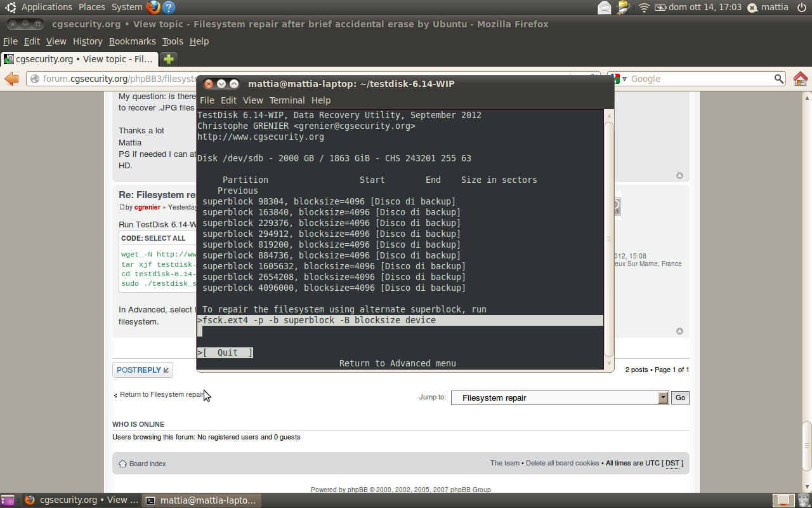Click the 'superblock 4096000' line in terminal
The width and height of the screenshot is (812, 508).
click(x=334, y=288)
